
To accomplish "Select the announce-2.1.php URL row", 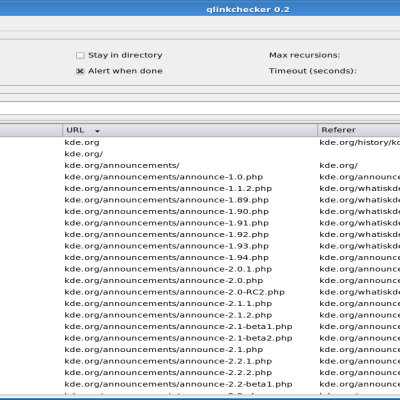I will [x=164, y=350].
